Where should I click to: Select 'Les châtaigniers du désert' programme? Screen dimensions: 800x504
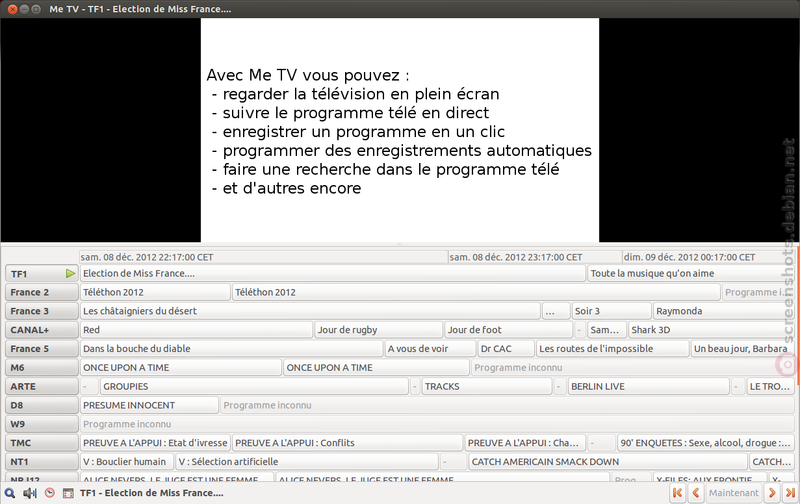[x=310, y=311]
